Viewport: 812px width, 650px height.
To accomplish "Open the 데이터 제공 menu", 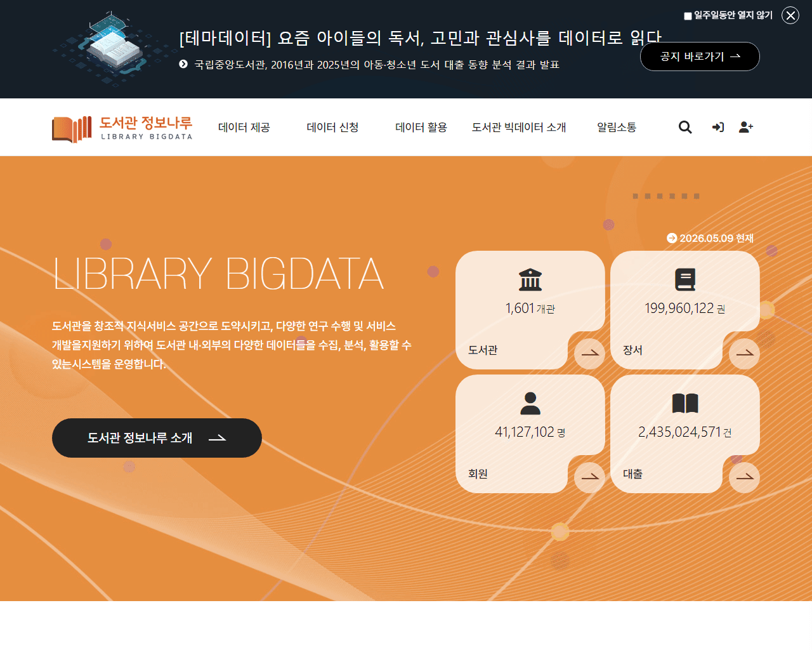I will click(x=244, y=128).
